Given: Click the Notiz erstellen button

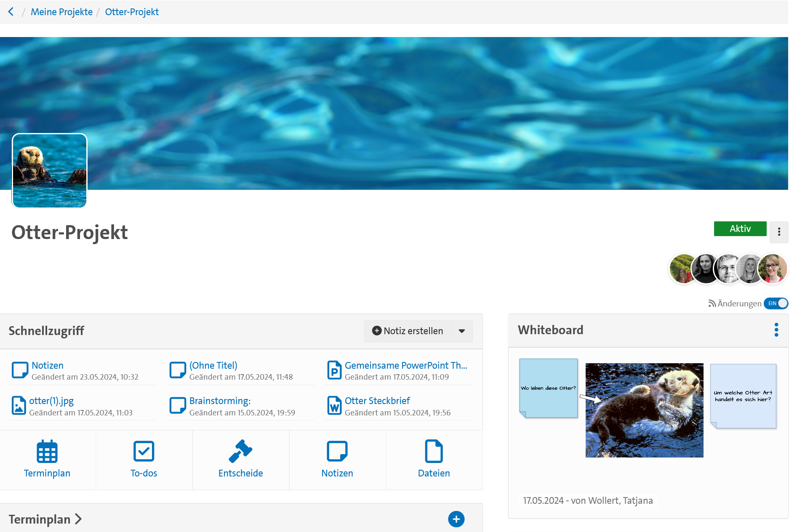Looking at the screenshot, I should pos(408,331).
